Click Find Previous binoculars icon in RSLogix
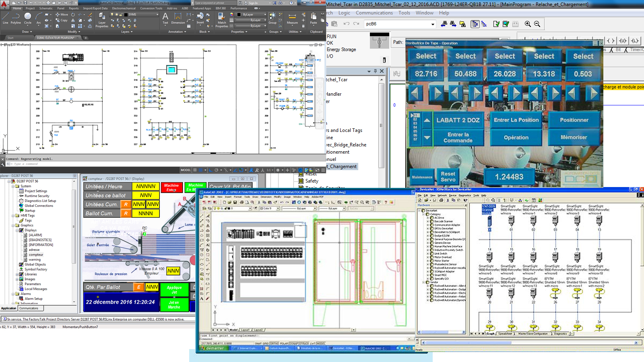644x362 pixels. [x=444, y=24]
